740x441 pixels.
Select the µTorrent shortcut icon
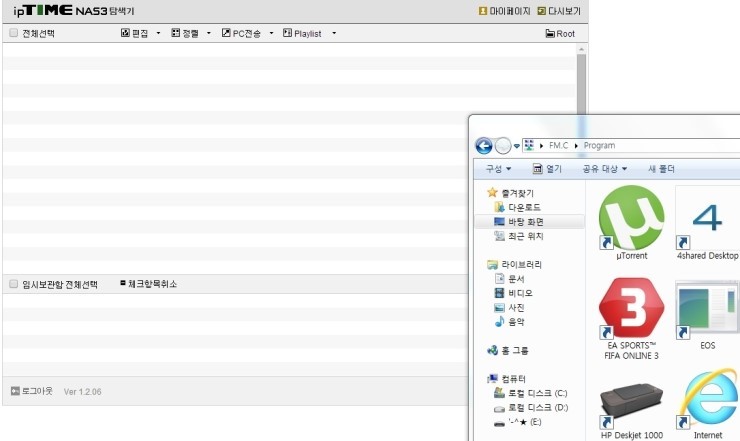click(631, 218)
